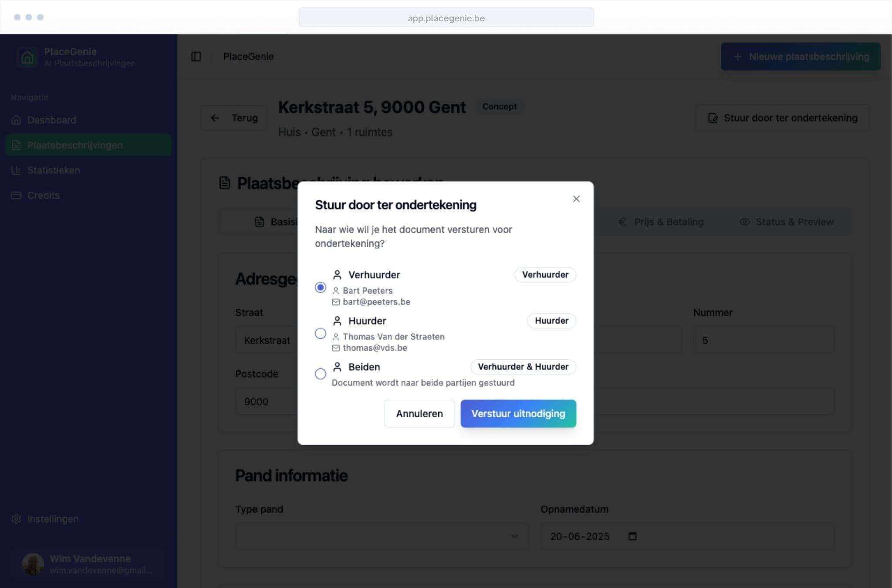Select the Verhuurder radio option

tap(321, 287)
